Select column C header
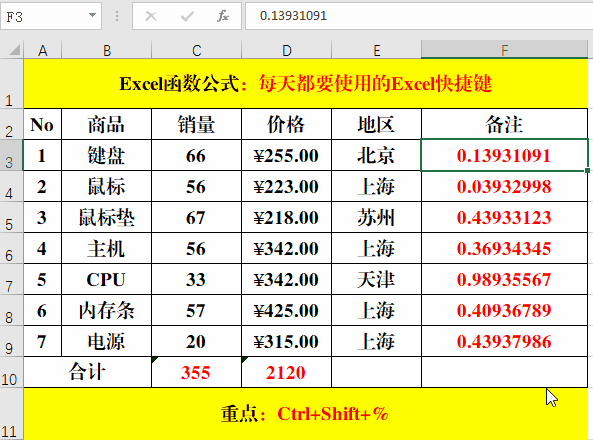Image resolution: width=593 pixels, height=440 pixels. tap(196, 50)
